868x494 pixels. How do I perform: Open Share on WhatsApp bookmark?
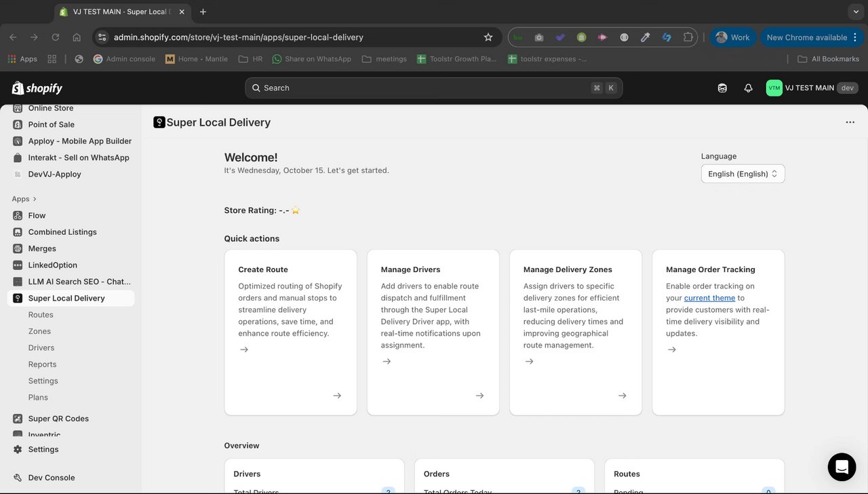[311, 59]
